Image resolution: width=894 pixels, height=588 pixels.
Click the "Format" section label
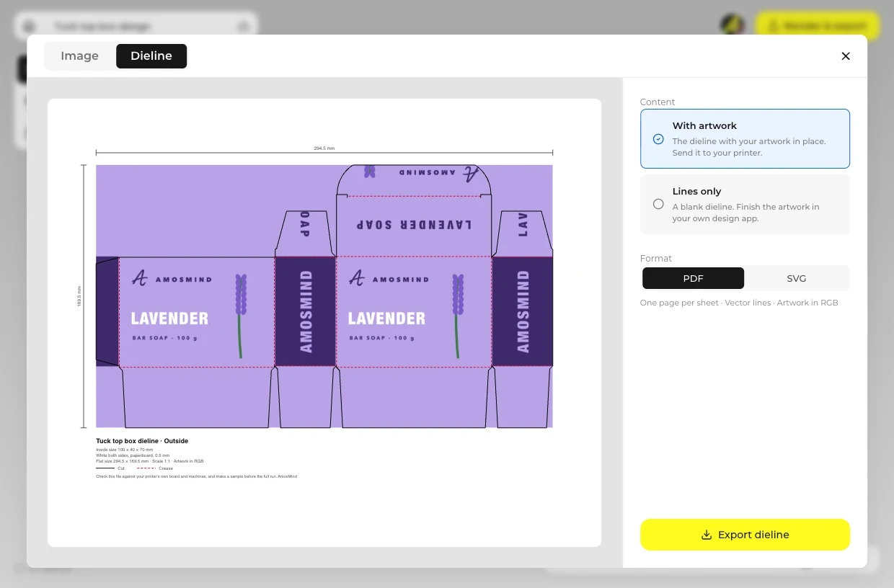(x=656, y=259)
